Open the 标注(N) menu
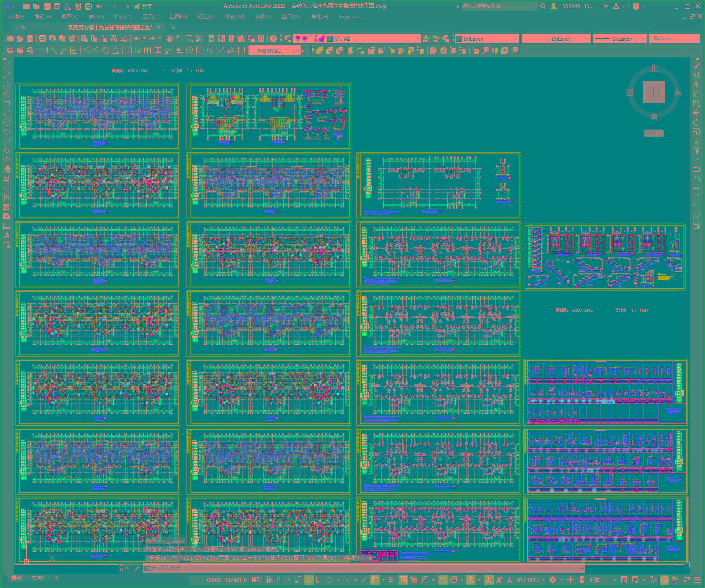Screen dimensions: 705x588 pyautogui.click(x=206, y=17)
